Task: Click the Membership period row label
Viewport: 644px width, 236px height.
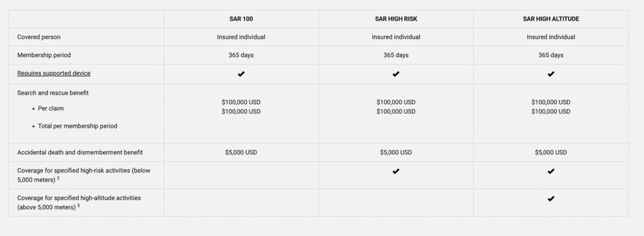Action: (44, 55)
